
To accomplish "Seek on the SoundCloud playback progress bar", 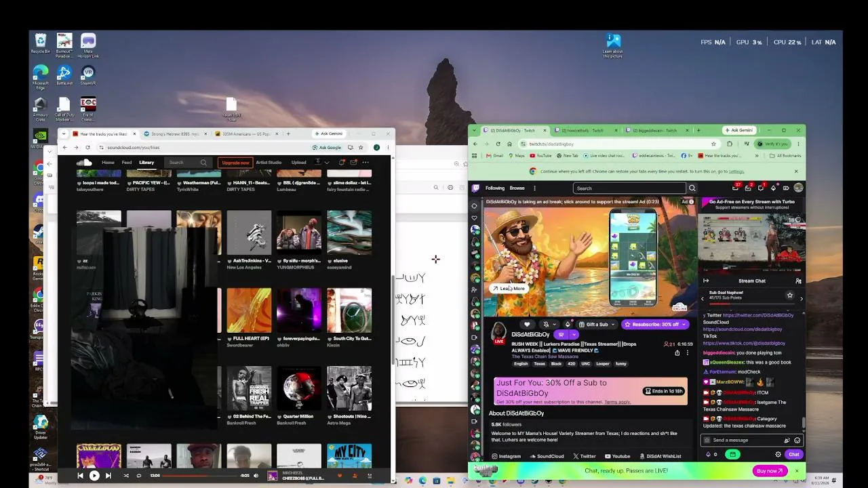I will click(x=201, y=476).
